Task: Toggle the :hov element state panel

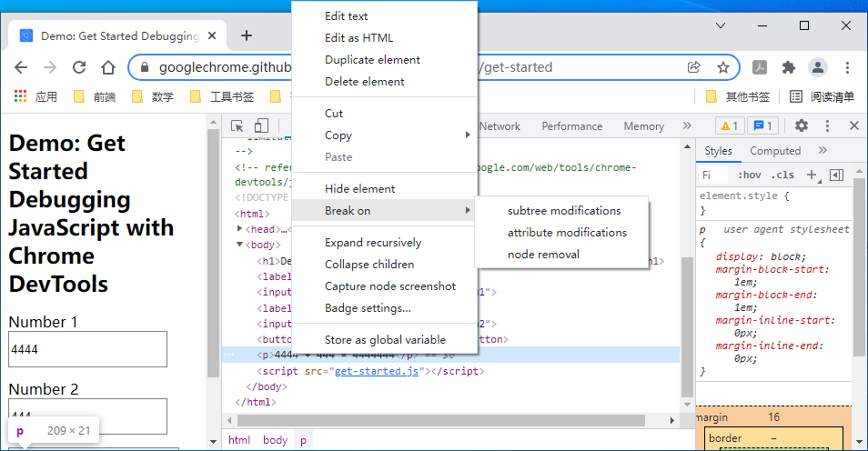Action: pyautogui.click(x=750, y=175)
